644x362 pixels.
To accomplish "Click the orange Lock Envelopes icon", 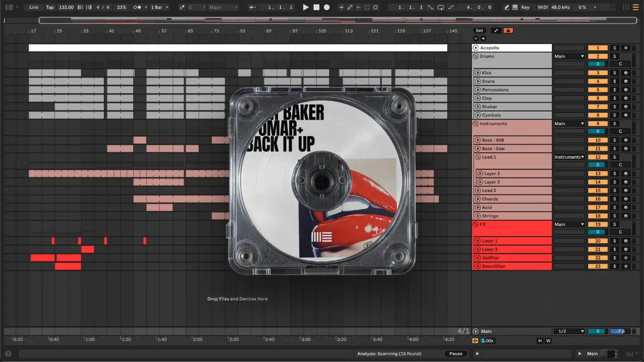I will (x=508, y=31).
